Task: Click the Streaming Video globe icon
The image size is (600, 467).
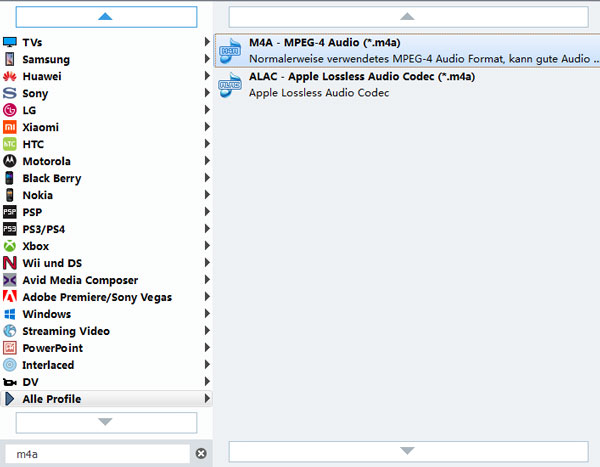Action: 10,331
